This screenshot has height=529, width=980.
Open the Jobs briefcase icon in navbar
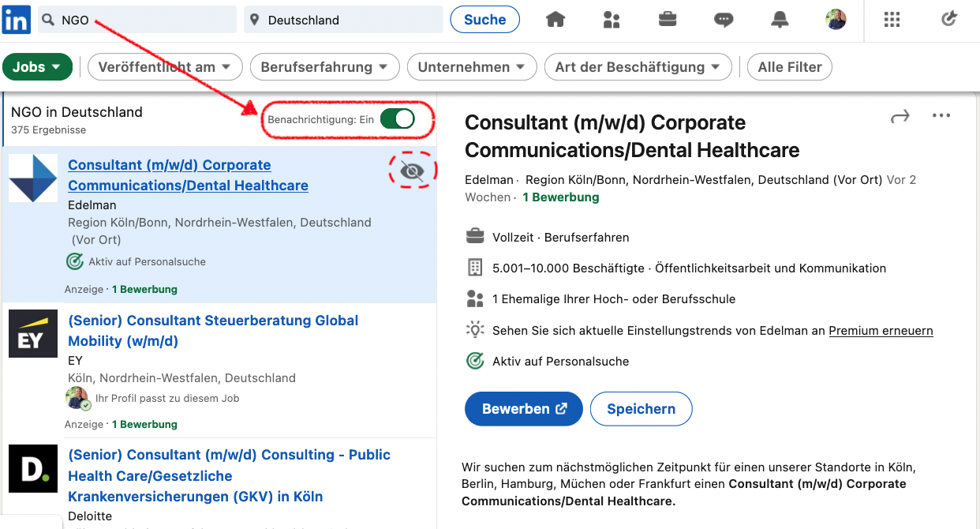(668, 19)
